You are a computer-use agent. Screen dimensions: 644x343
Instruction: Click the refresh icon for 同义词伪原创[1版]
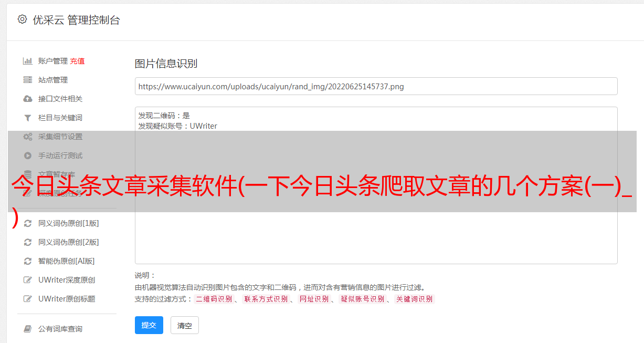pos(28,223)
